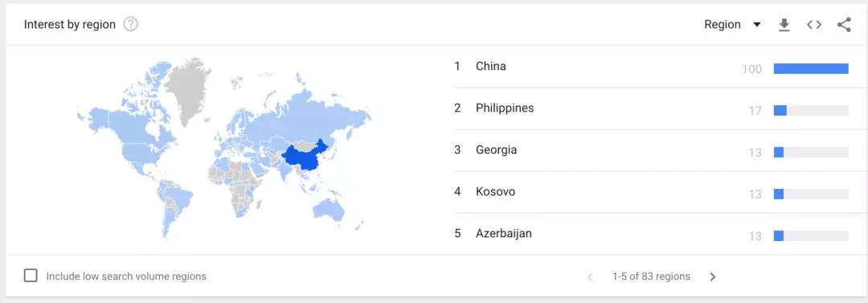Open the Georgia region entry
The image size is (868, 303).
coord(496,149)
